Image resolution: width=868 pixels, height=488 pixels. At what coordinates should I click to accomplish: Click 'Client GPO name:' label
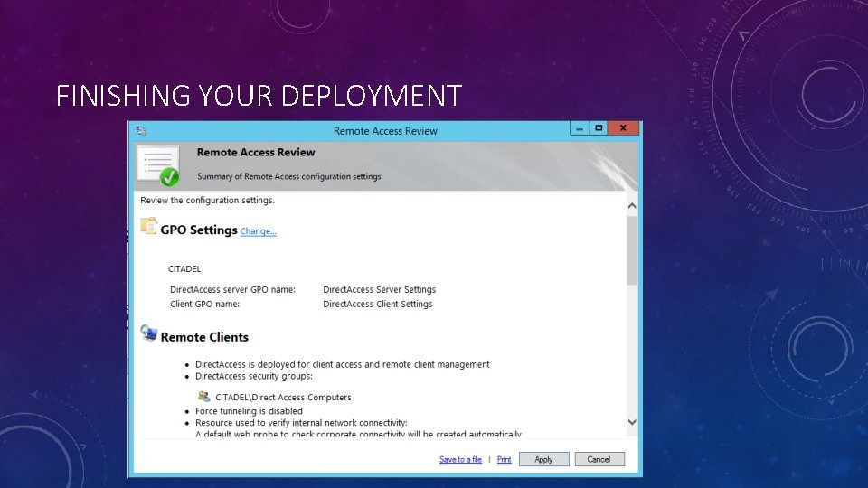tap(205, 304)
